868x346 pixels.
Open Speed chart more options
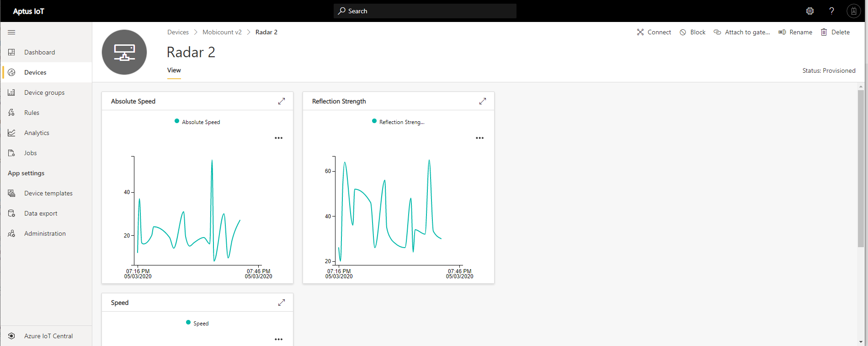pyautogui.click(x=278, y=339)
